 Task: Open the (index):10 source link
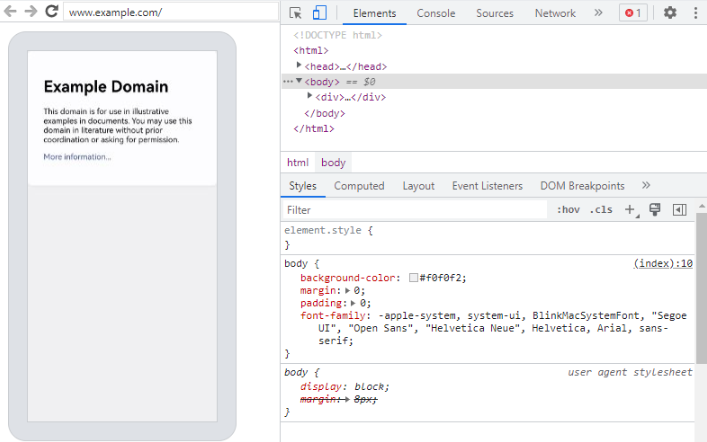tap(663, 264)
